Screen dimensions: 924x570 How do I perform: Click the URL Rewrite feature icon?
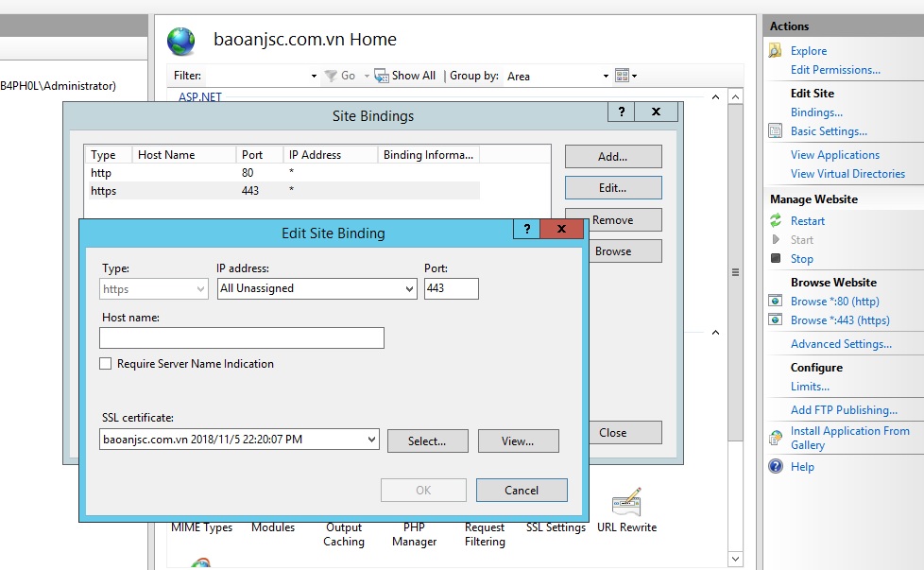click(626, 504)
